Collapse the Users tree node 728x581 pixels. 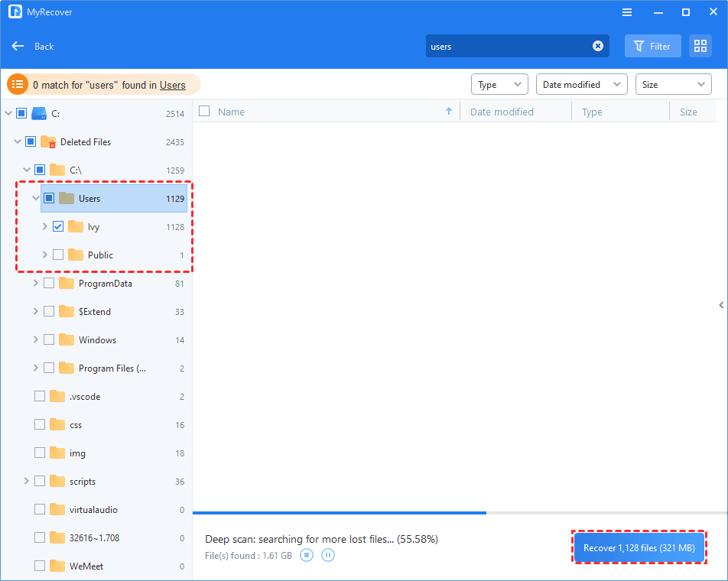[35, 197]
